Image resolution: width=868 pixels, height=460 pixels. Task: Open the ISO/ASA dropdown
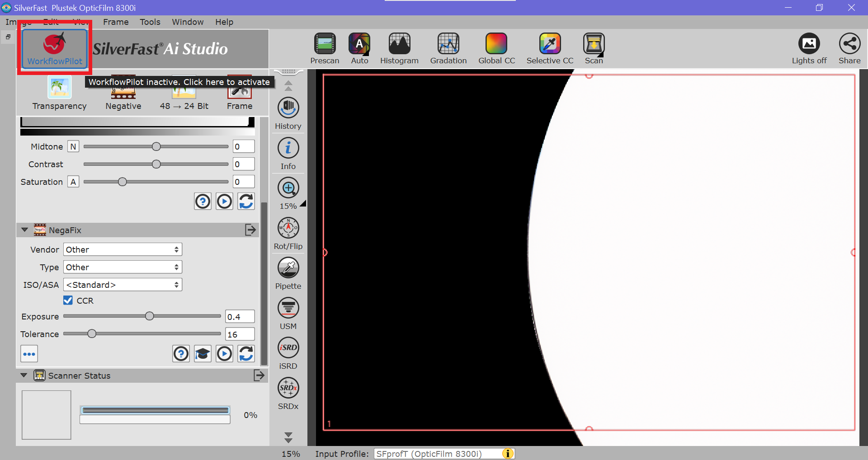pyautogui.click(x=123, y=285)
